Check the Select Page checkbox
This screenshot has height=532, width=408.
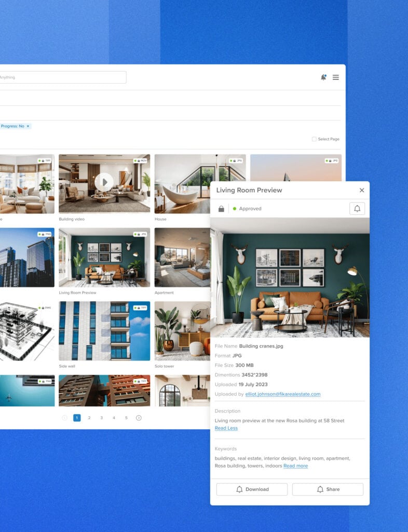[x=314, y=139]
